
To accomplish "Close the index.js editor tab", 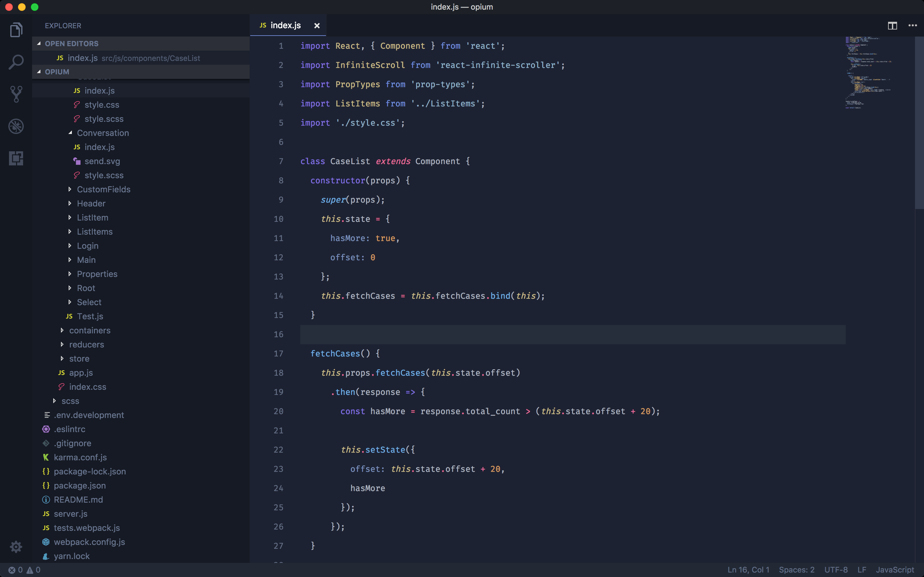I will pyautogui.click(x=317, y=26).
